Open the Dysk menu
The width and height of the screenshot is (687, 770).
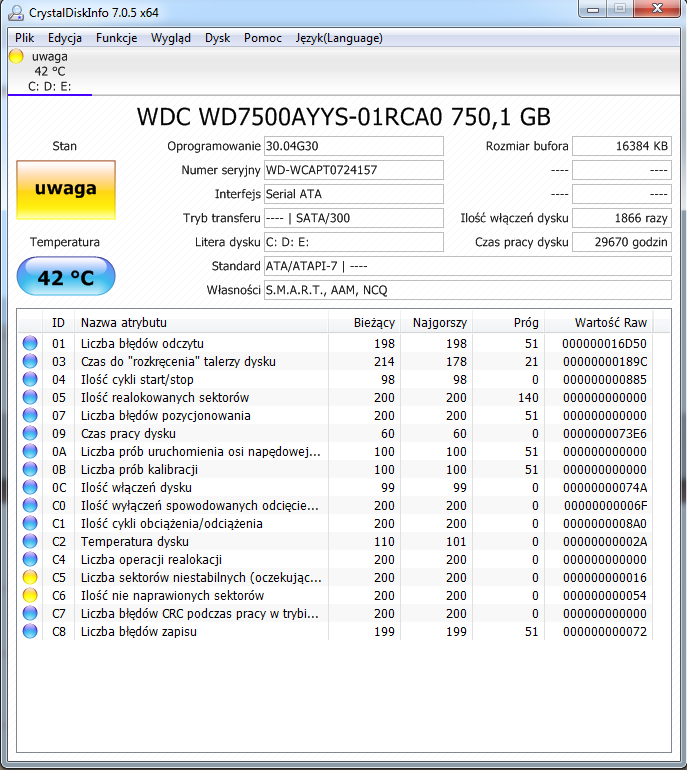click(217, 38)
